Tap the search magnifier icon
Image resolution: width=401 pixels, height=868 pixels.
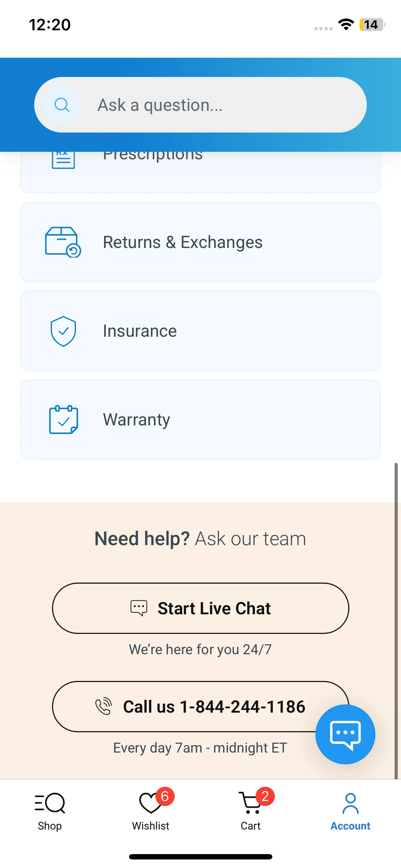[x=62, y=105]
